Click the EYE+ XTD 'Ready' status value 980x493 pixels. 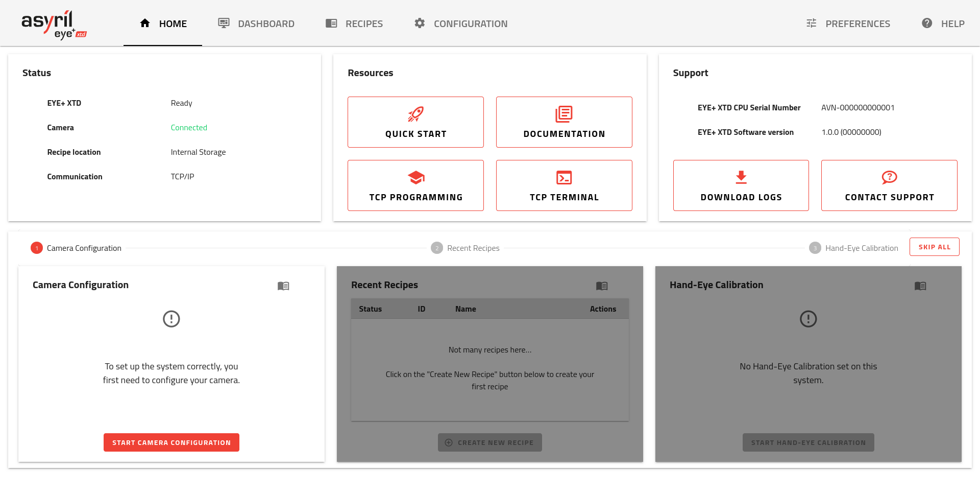[181, 103]
